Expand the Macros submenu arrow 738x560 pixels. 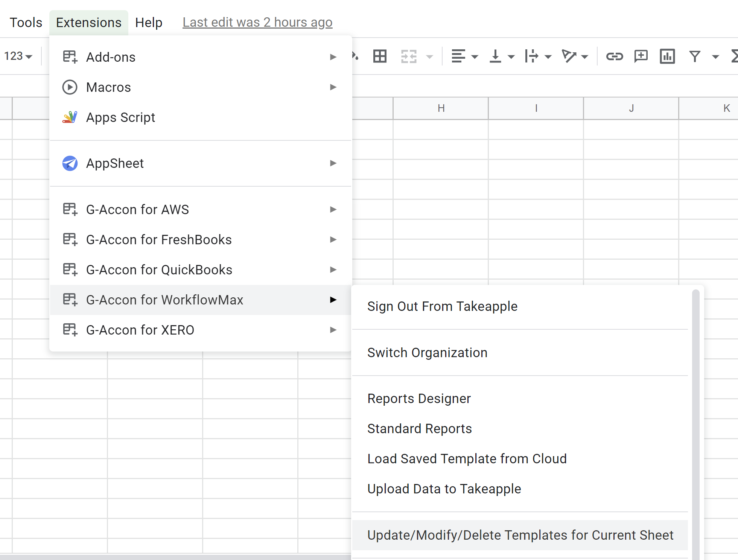(x=333, y=87)
